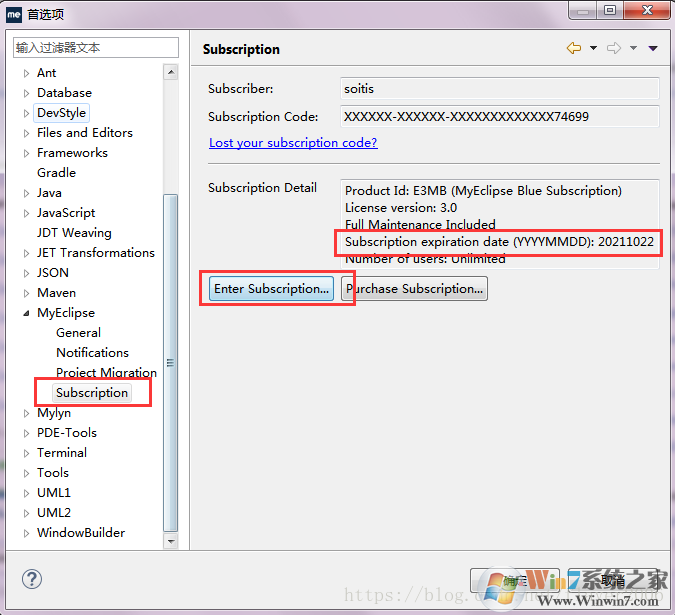Collapse the MyEclipse tree node
Viewport: 675px width, 615px height.
point(26,313)
